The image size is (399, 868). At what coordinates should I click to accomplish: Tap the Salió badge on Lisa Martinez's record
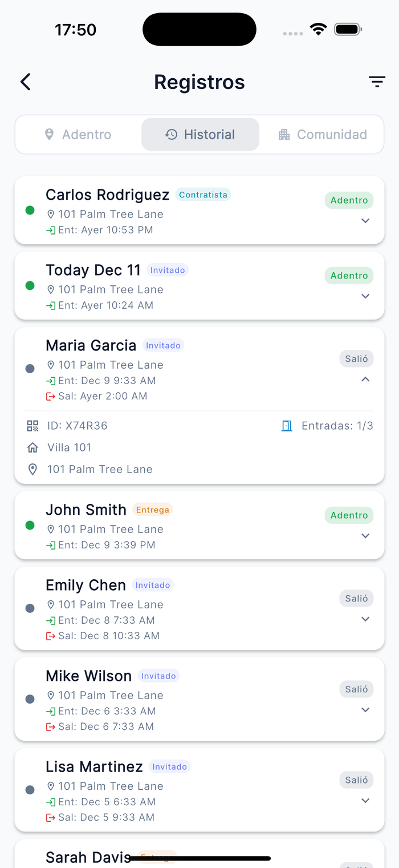tap(357, 780)
